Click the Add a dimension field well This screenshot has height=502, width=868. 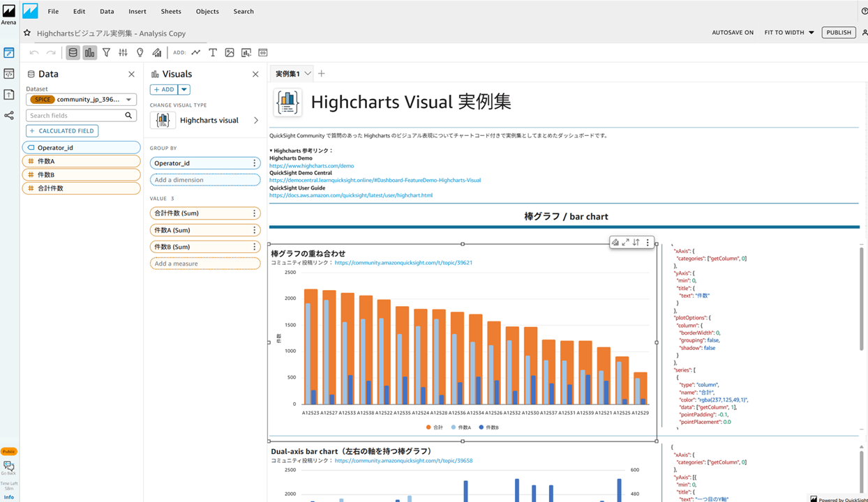205,180
